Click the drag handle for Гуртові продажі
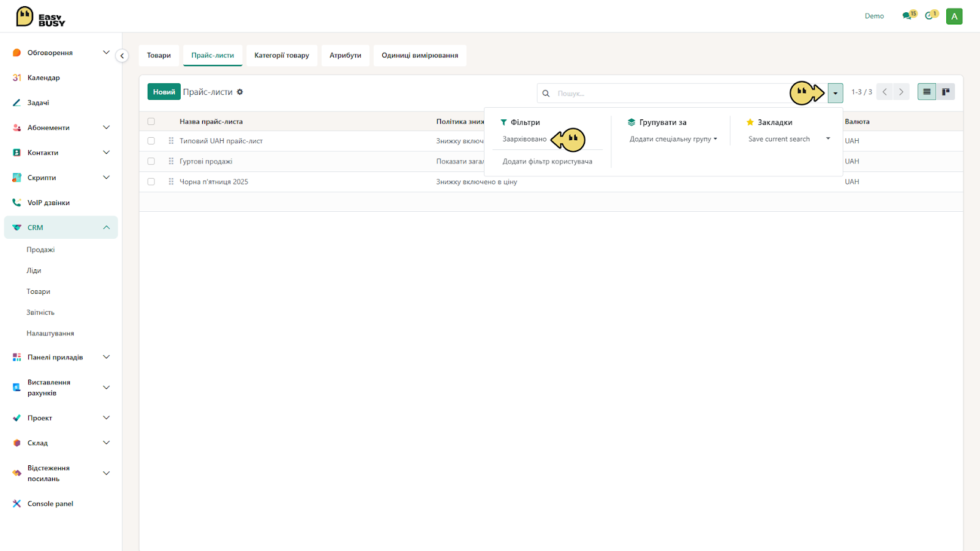Viewport: 980px width, 551px height. [x=171, y=161]
